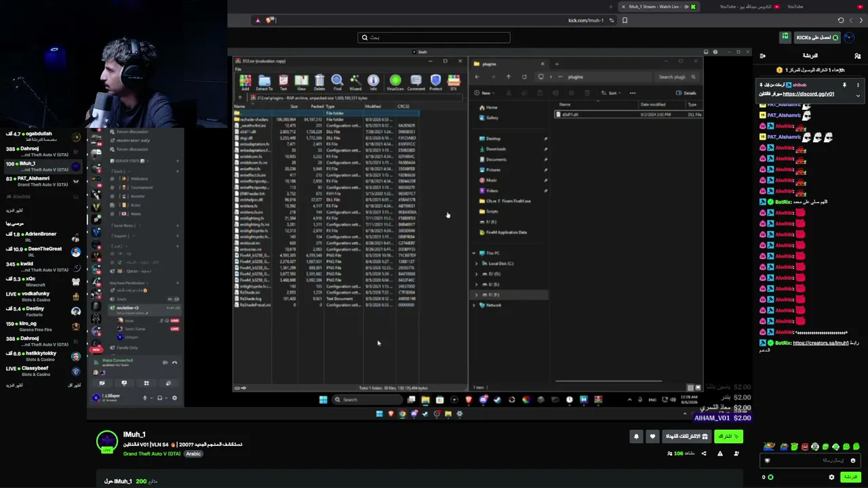Image resolution: width=868 pixels, height=488 pixels.
Task: Go up one folder in WinRAR
Action: click(239, 98)
